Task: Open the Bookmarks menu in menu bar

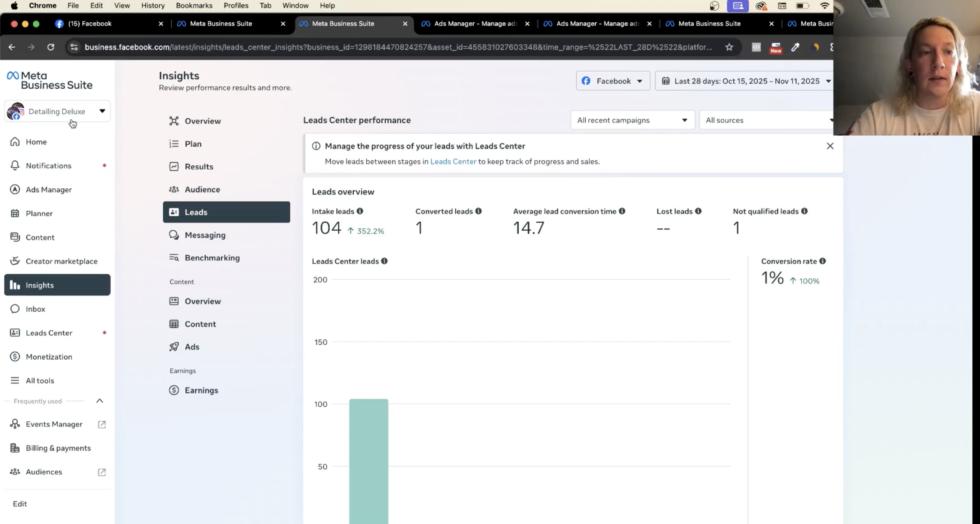Action: coord(194,5)
